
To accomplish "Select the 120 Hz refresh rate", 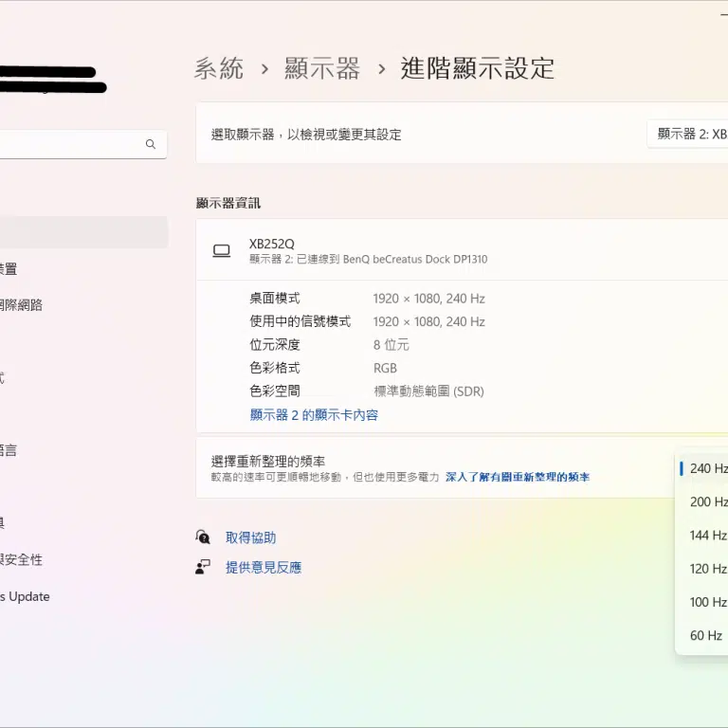I will (x=707, y=569).
